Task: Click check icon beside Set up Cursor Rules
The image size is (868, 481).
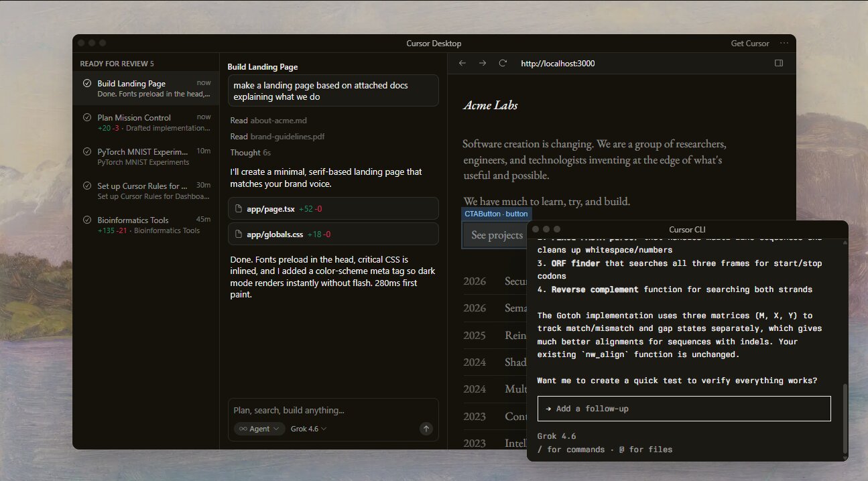Action: click(x=87, y=186)
